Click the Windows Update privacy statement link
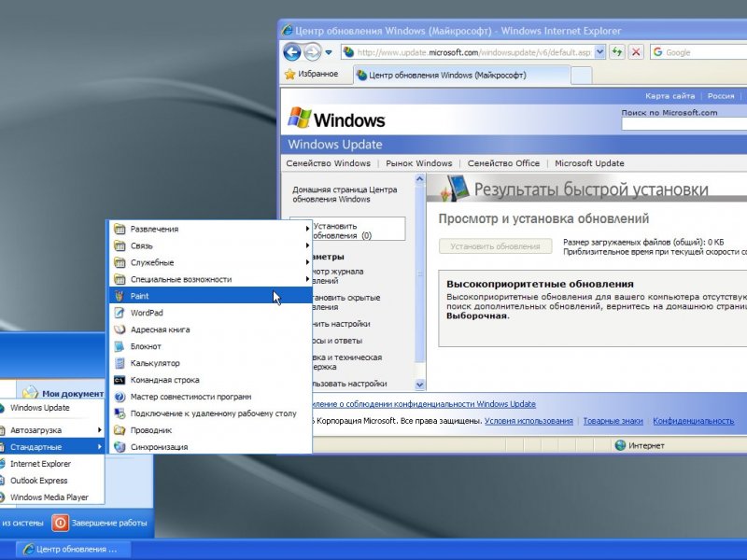Screen dimensions: 747x560 click(424, 404)
